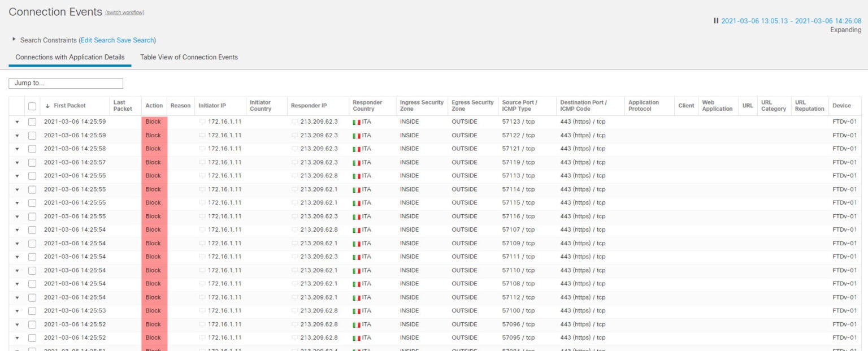Sort by the Initiator IP column header

point(212,106)
